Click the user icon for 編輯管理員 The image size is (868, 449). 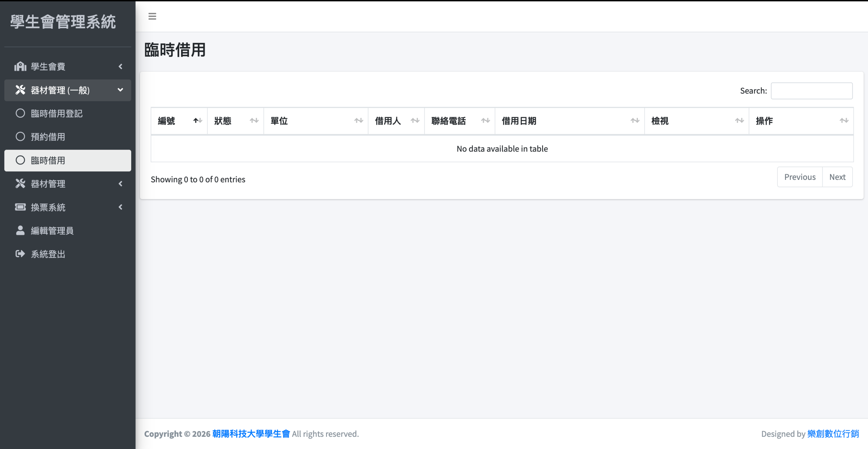[x=20, y=230]
